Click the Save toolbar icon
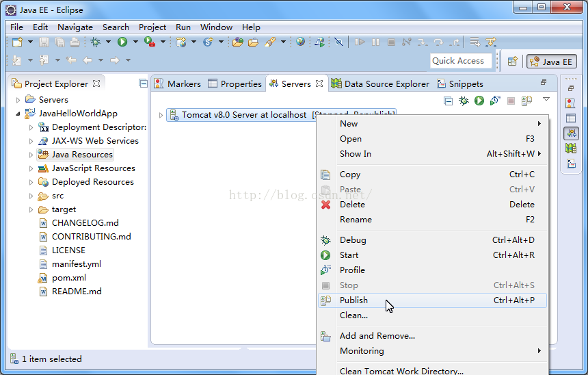The image size is (588, 375). (44, 42)
